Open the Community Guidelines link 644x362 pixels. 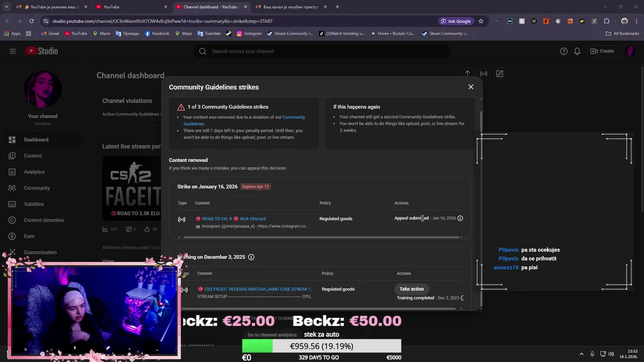click(x=244, y=121)
